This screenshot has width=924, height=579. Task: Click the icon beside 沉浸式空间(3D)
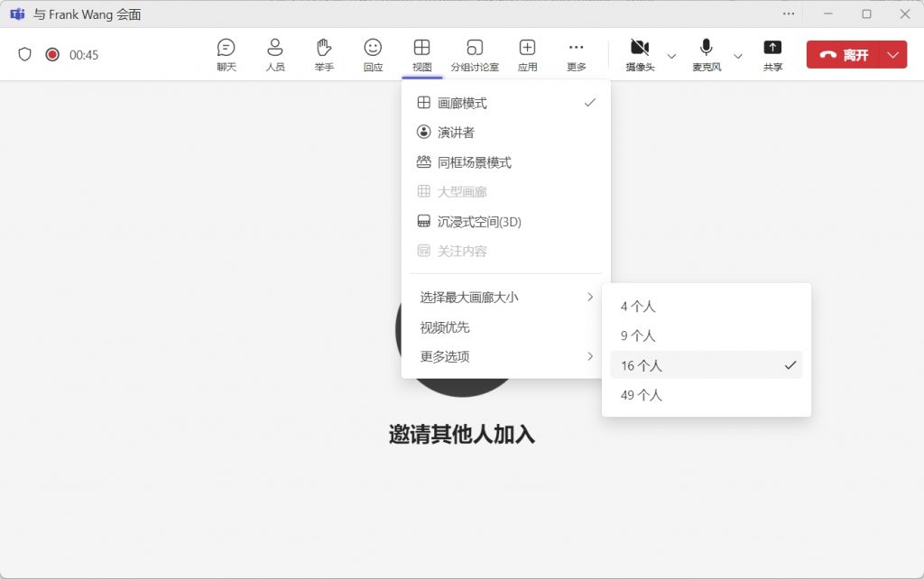click(424, 221)
